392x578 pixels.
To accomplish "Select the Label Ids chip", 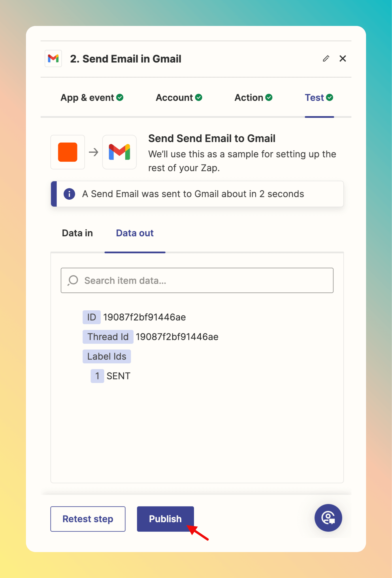I will point(107,356).
